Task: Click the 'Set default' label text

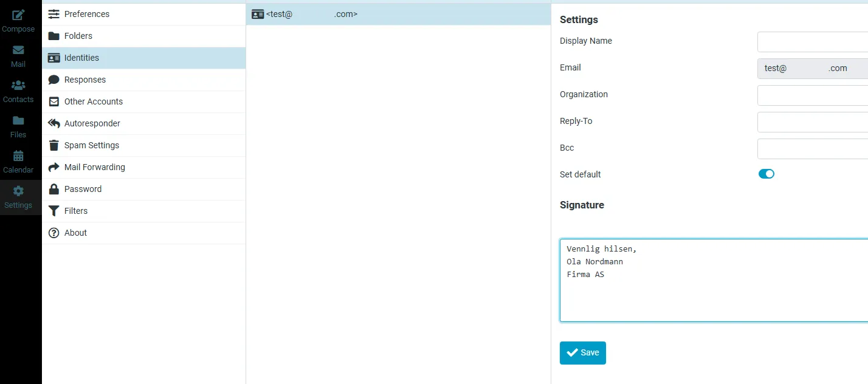Action: [580, 174]
